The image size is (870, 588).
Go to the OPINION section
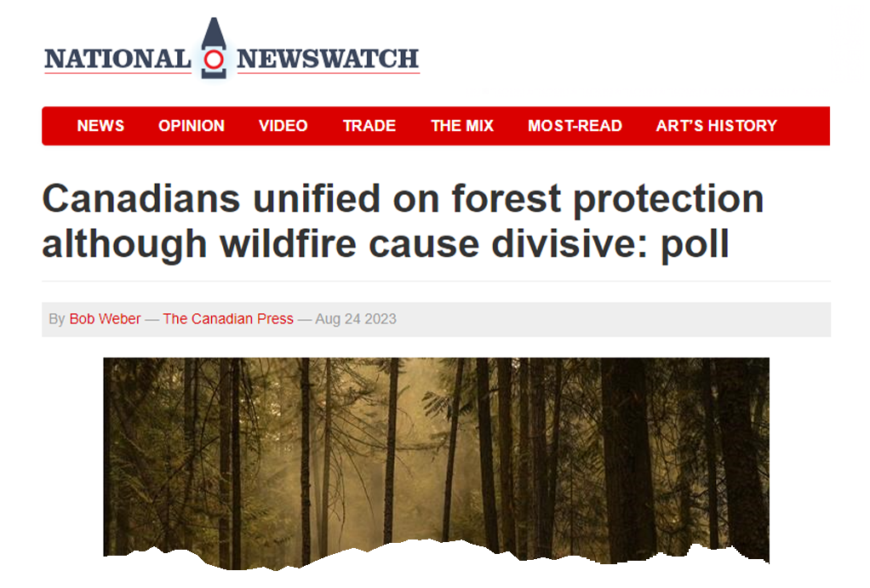point(192,126)
